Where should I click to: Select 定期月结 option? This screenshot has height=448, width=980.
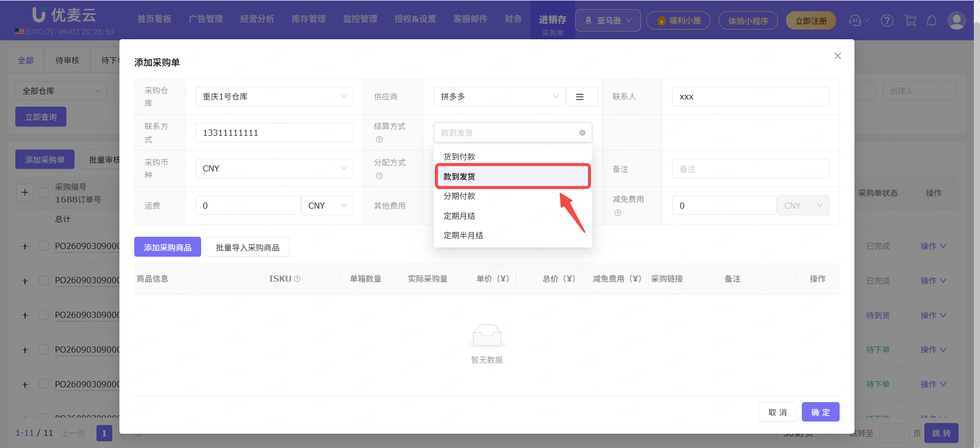513,216
